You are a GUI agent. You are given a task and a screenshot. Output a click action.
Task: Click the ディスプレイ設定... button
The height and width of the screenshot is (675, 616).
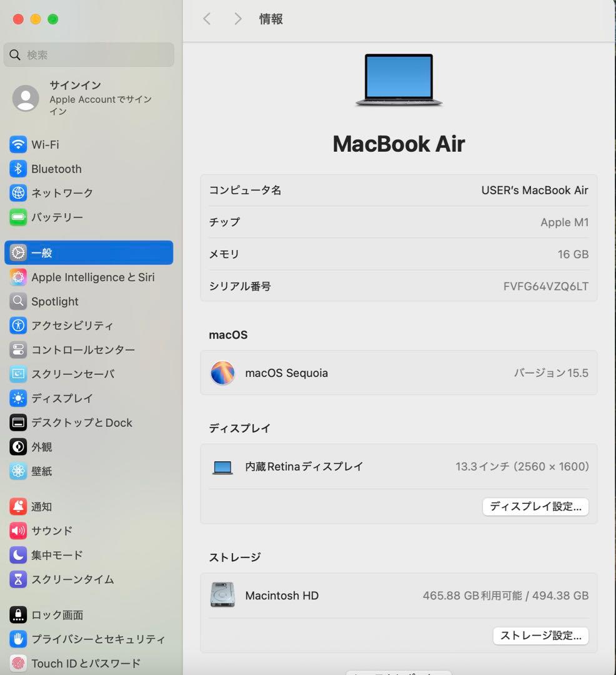[535, 506]
